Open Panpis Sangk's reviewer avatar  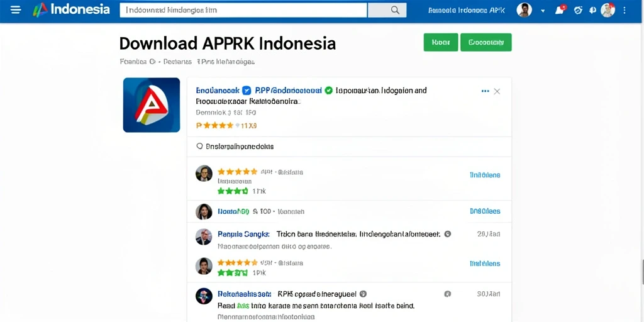tap(204, 237)
